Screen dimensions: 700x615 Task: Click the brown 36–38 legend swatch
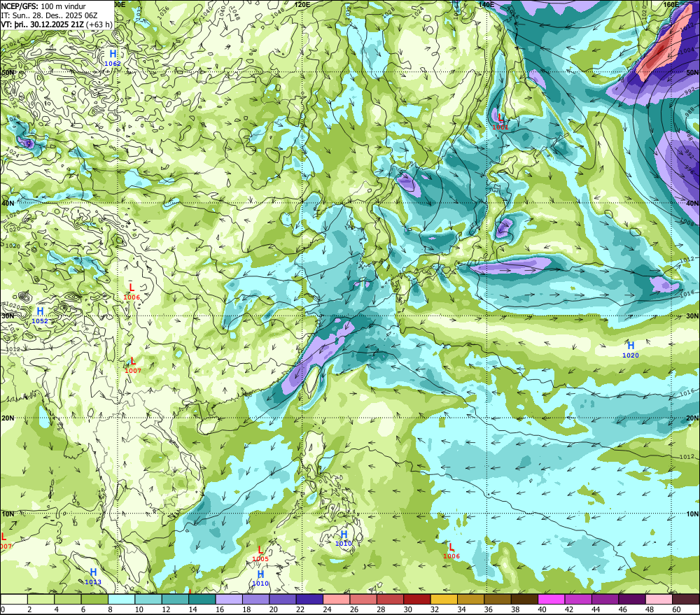pyautogui.click(x=497, y=599)
